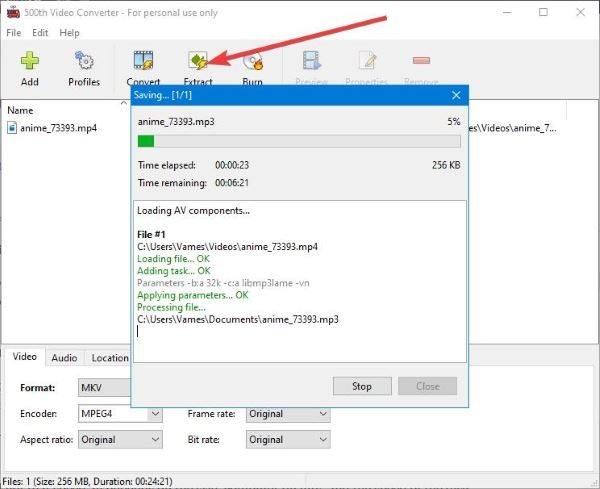Minimize the Video Converter window
The width and height of the screenshot is (600, 489).
(x=507, y=12)
